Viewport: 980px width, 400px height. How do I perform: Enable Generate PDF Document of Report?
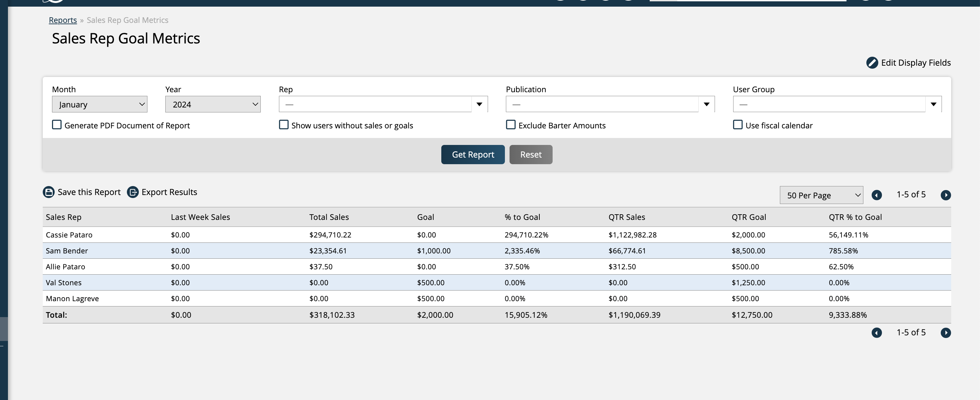pyautogui.click(x=57, y=125)
